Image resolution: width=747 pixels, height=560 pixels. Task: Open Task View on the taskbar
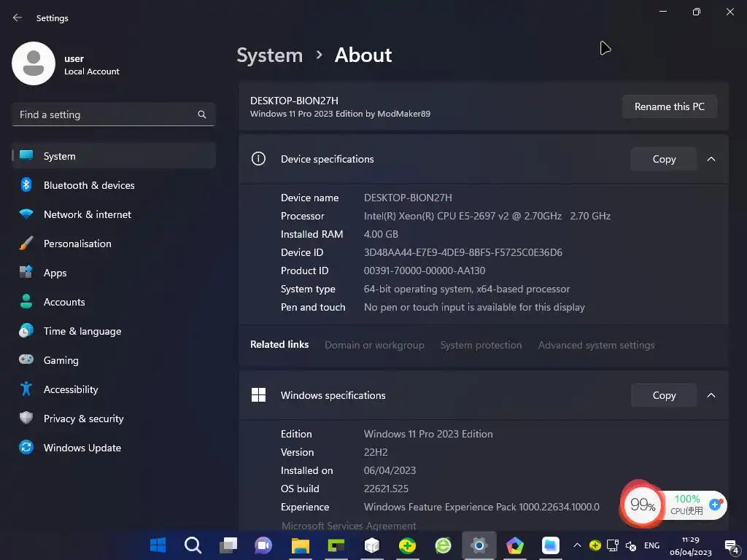click(x=228, y=545)
